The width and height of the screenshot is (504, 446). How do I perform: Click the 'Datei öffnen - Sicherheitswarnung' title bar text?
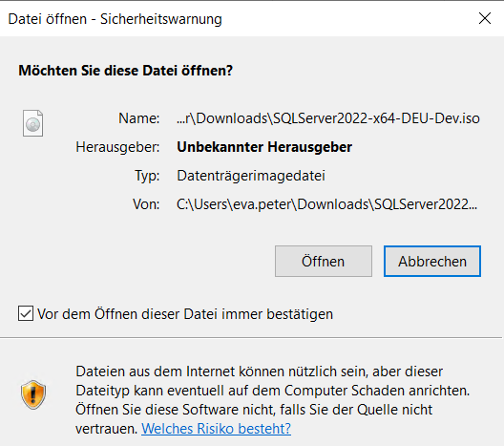point(115,19)
